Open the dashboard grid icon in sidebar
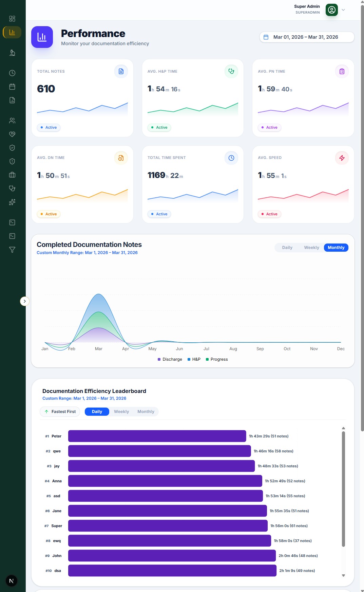 pyautogui.click(x=12, y=19)
